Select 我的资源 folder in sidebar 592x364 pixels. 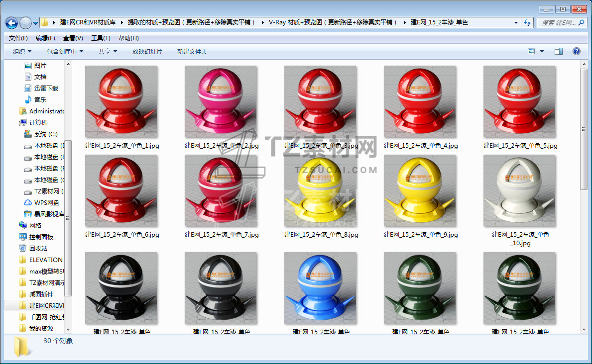(x=36, y=329)
